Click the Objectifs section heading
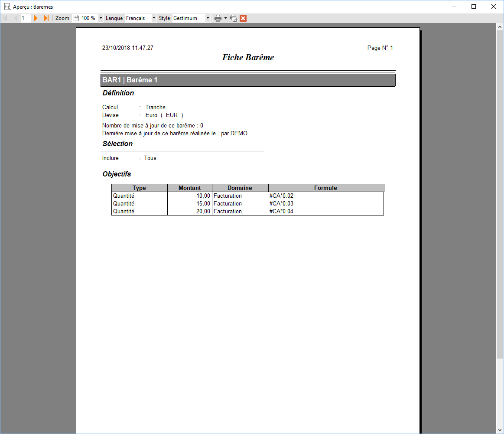This screenshot has height=434, width=504. click(x=117, y=174)
